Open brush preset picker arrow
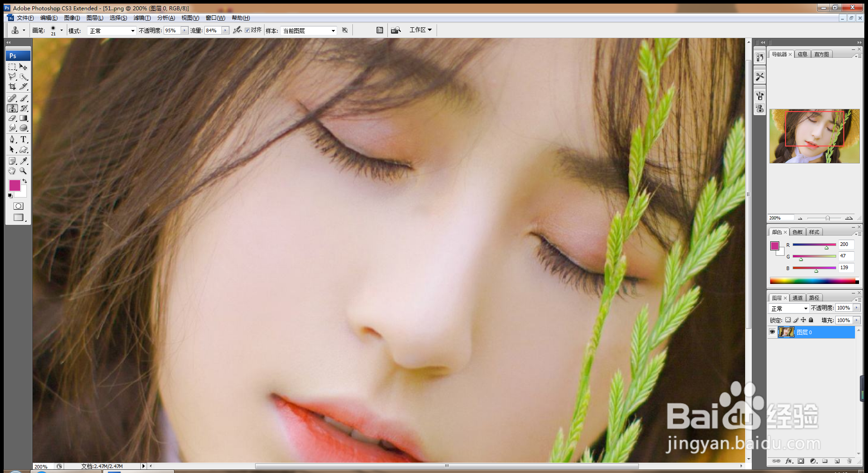The height and width of the screenshot is (473, 868). 61,30
